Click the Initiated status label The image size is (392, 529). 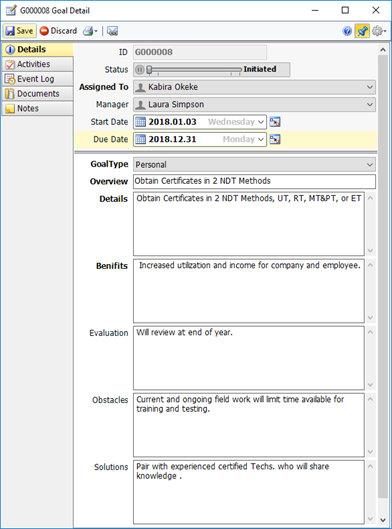click(x=260, y=69)
